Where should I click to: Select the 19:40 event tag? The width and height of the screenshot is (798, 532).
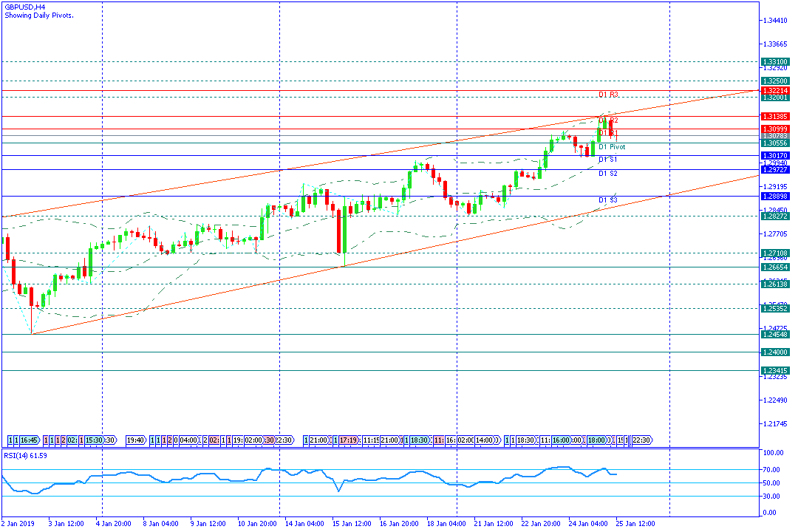point(135,440)
